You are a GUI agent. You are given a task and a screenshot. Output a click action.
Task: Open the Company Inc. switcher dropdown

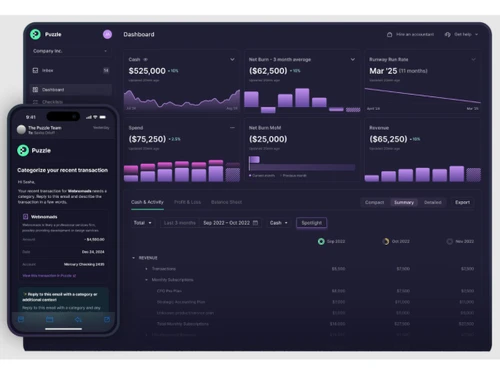(x=70, y=51)
